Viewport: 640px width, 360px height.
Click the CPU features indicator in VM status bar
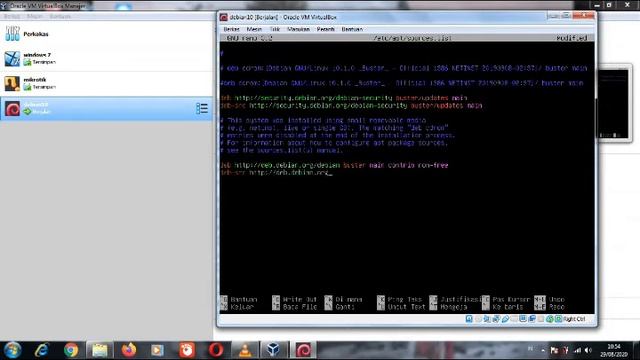point(541,319)
